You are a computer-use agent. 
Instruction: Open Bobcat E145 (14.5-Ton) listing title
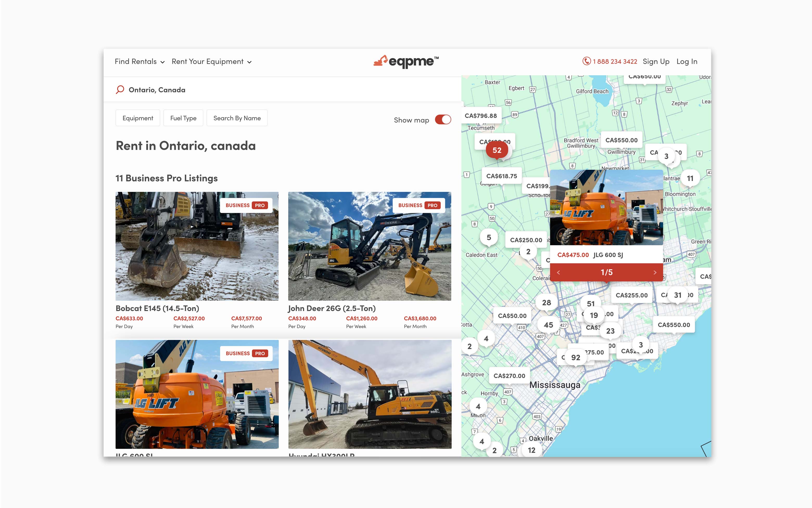(157, 308)
